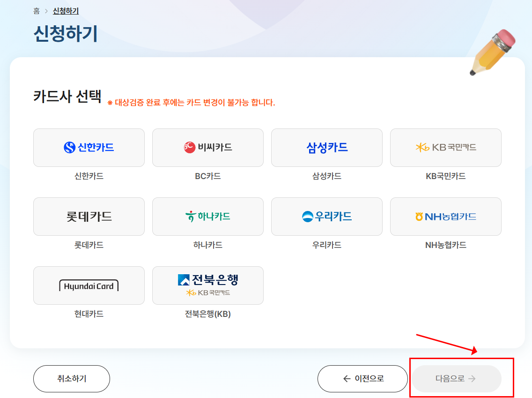Pick the KB국민카드 logo card

(x=446, y=147)
